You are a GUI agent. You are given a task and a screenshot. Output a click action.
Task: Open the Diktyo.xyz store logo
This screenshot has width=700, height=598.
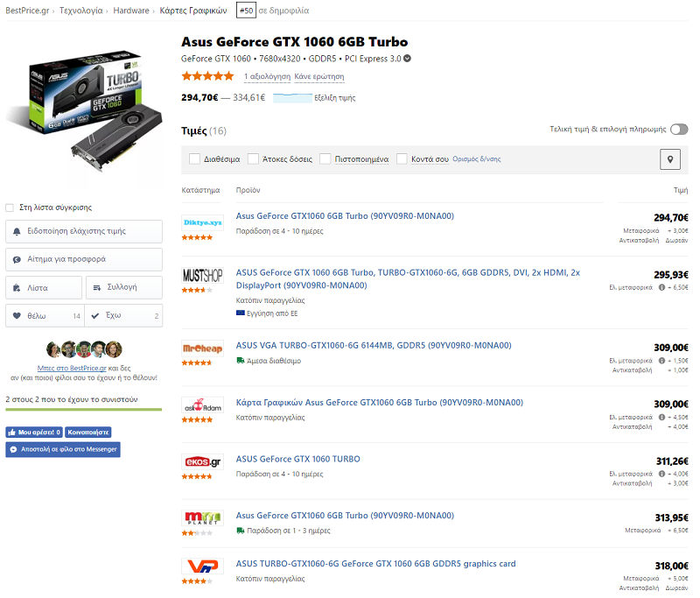203,222
